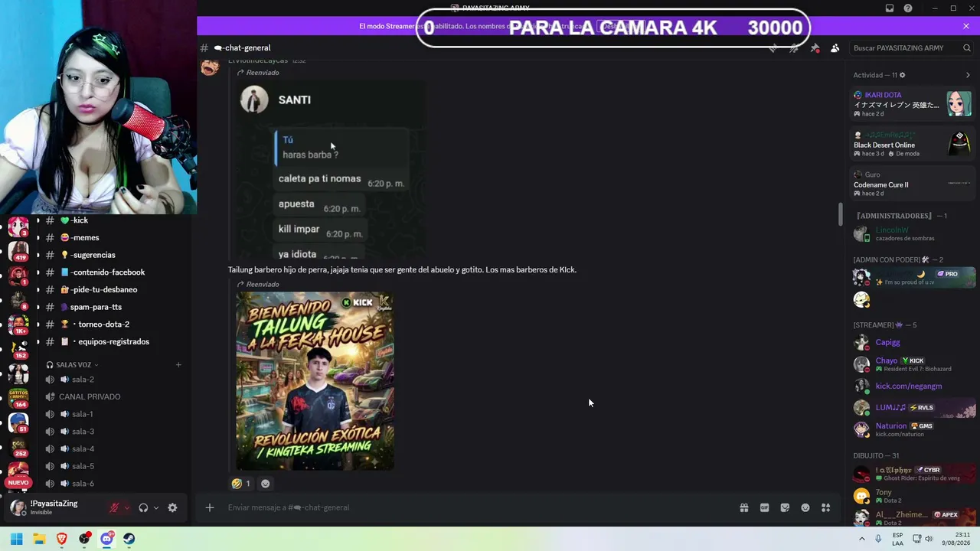
Task: Open the threads icon in channel header
Action: pyautogui.click(x=773, y=48)
